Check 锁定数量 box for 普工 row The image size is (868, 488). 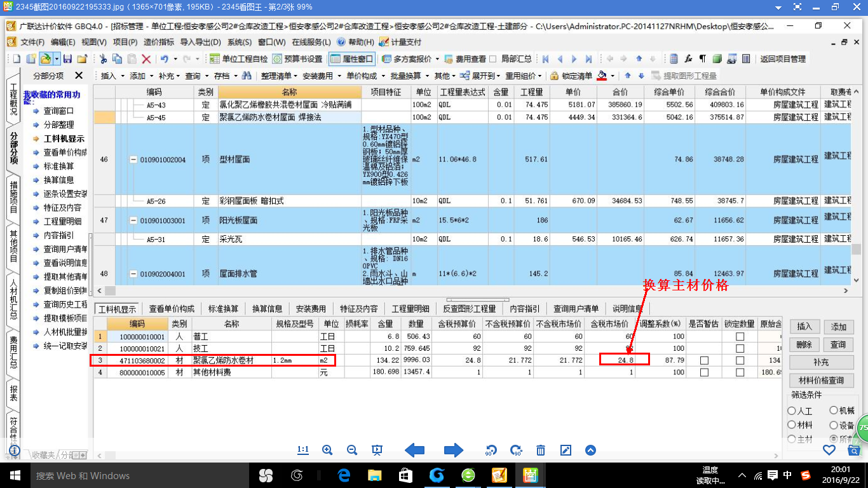[x=740, y=336]
